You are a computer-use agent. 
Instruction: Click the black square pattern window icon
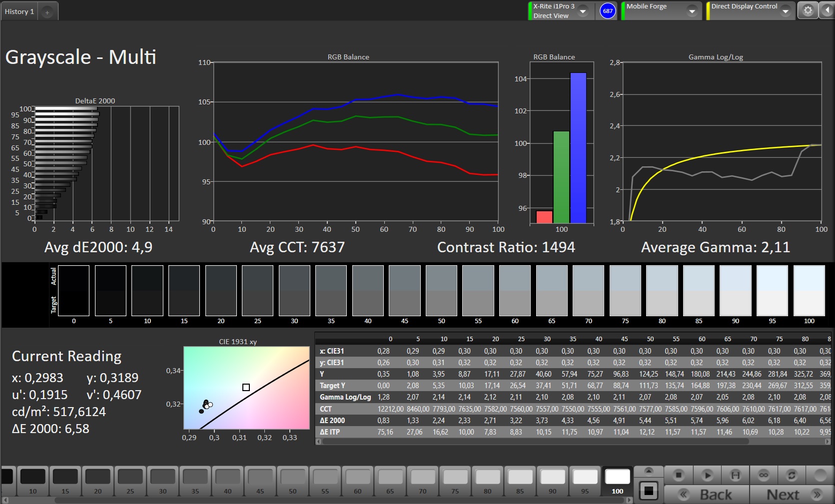click(649, 491)
